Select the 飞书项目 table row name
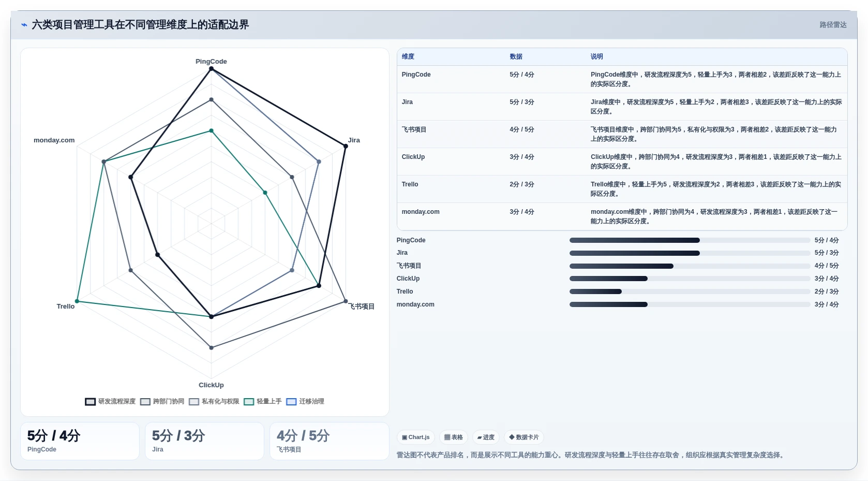This screenshot has height=481, width=868. pyautogui.click(x=414, y=129)
